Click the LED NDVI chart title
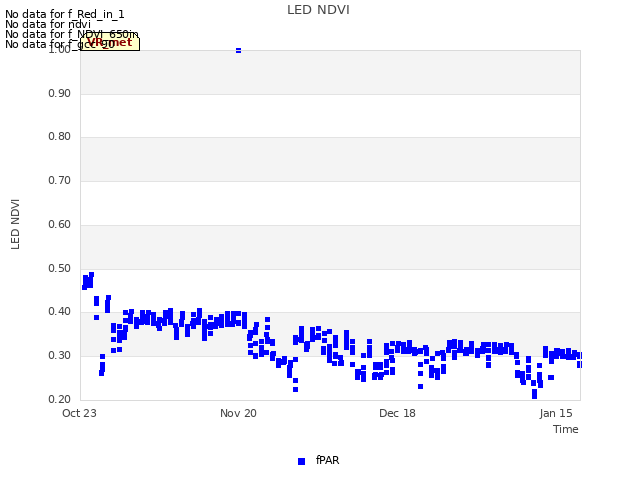Screen dimensions: 640x480 (318, 10)
